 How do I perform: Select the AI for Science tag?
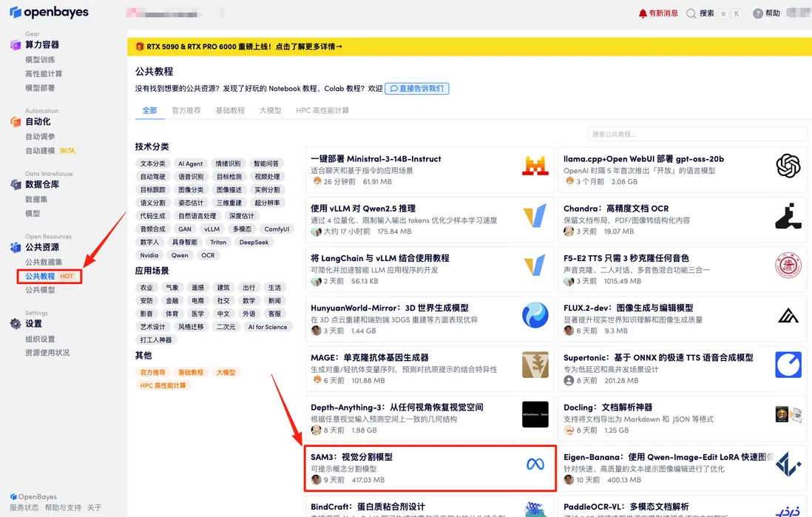[268, 327]
